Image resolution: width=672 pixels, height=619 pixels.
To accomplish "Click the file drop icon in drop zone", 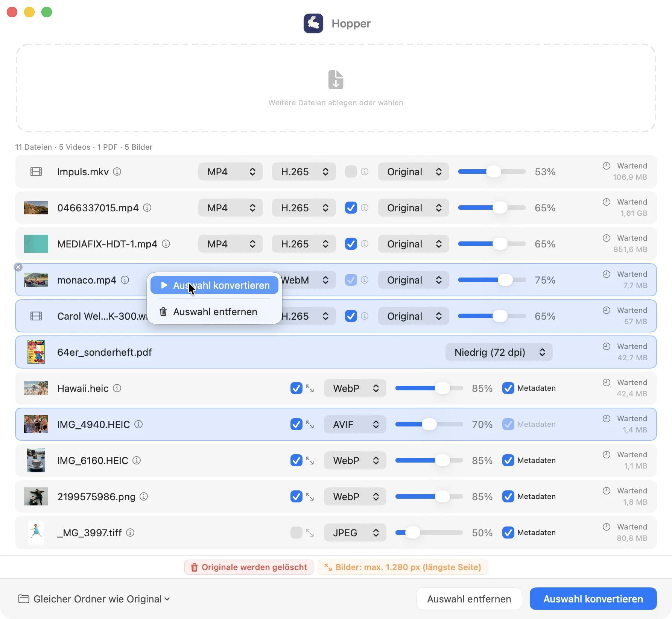I will point(336,80).
